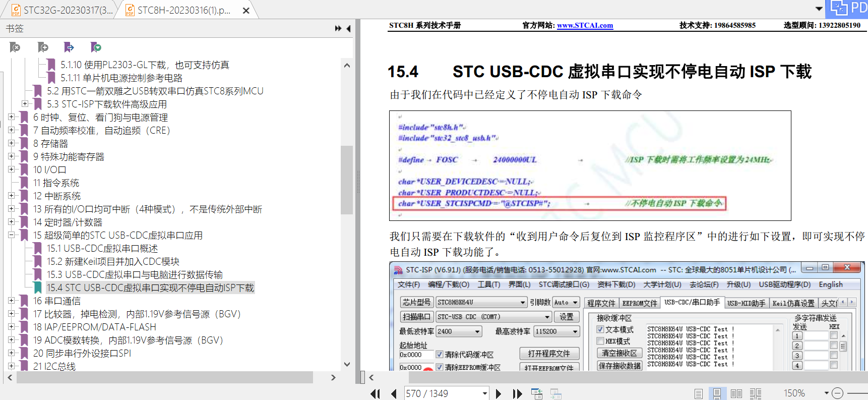Click the PDF icon on STC8H tab
The width and height of the screenshot is (868, 400).
pyautogui.click(x=130, y=10)
